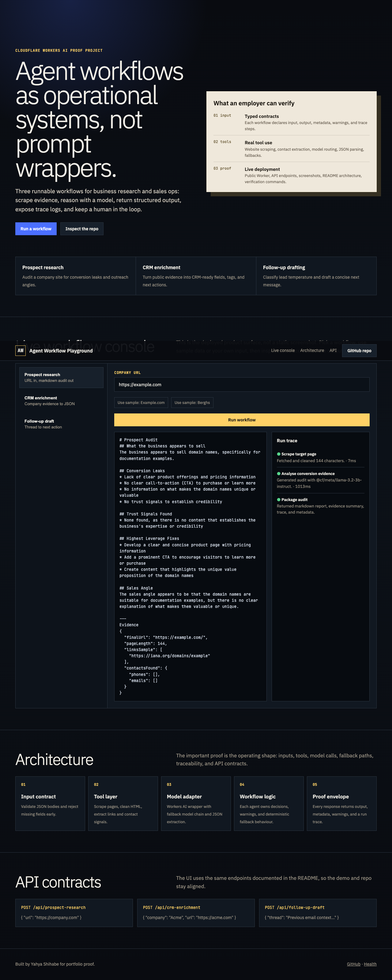Click POST /api/follow-up-draft endpoint card
This screenshot has height=980, width=392.
(x=318, y=913)
